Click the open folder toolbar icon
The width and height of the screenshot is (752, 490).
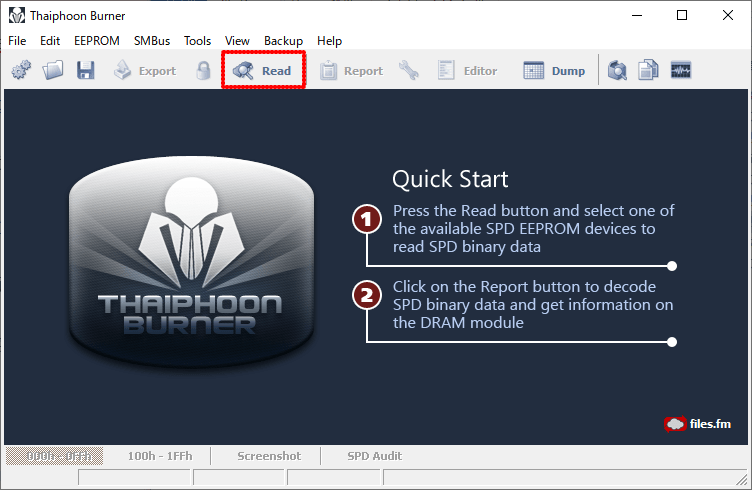point(53,70)
